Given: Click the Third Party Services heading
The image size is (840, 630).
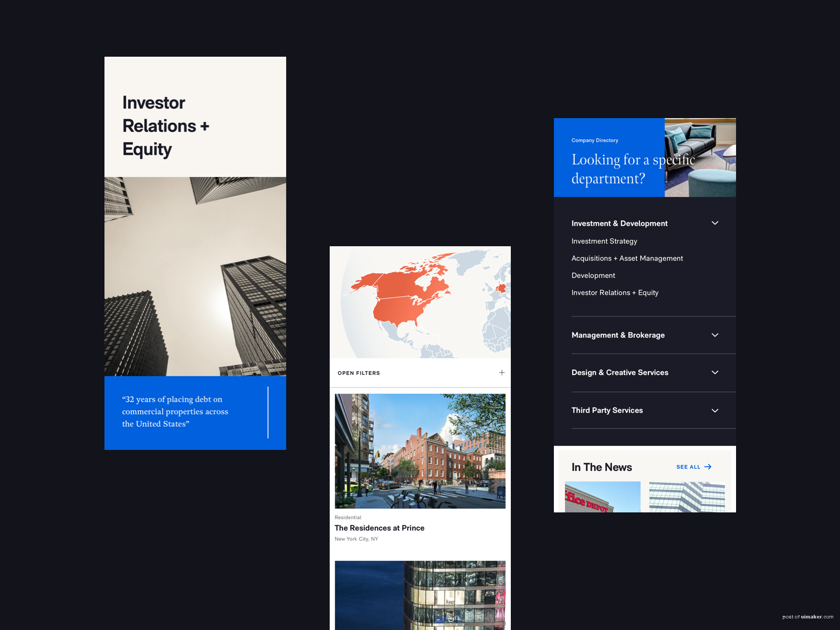Looking at the screenshot, I should coord(607,411).
